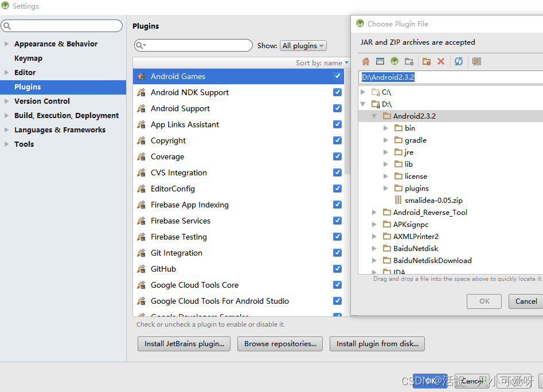Expand the C:\ drive node
543x392 pixels.
[x=362, y=92]
